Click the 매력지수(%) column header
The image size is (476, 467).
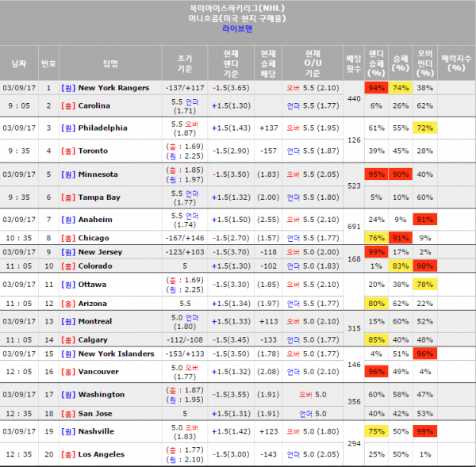[x=456, y=63]
